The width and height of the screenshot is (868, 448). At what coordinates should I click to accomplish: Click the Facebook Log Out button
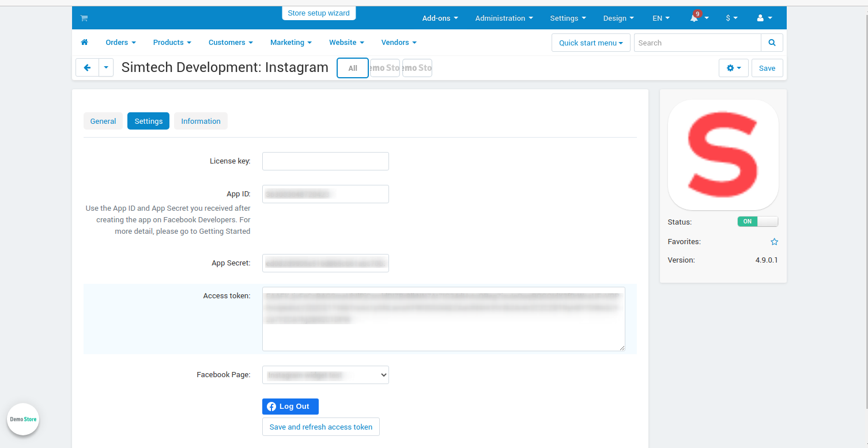point(290,407)
